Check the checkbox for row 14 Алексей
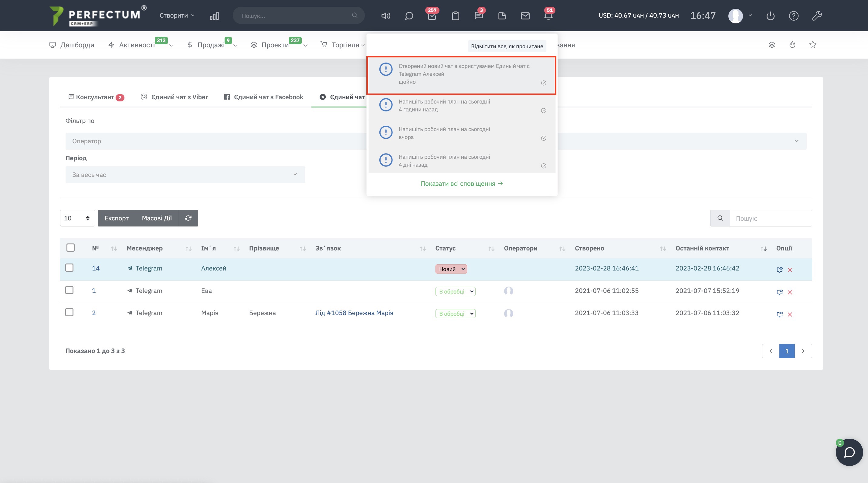 [70, 268]
